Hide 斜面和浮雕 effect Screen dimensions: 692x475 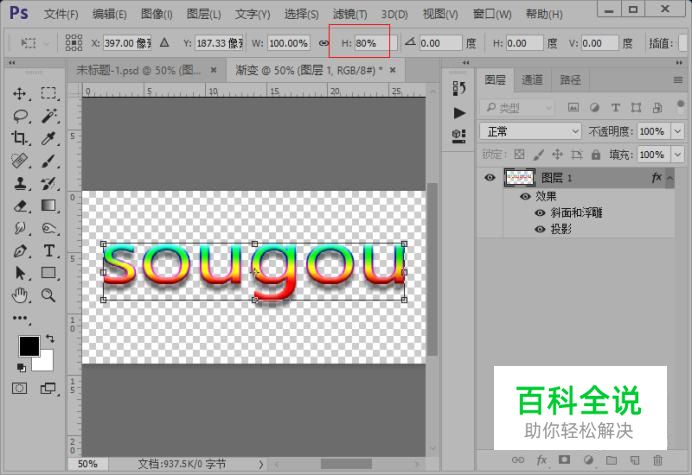click(x=540, y=213)
